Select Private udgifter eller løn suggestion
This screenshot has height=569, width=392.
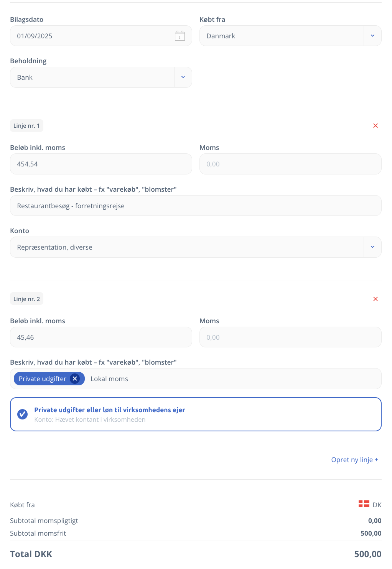(196, 414)
